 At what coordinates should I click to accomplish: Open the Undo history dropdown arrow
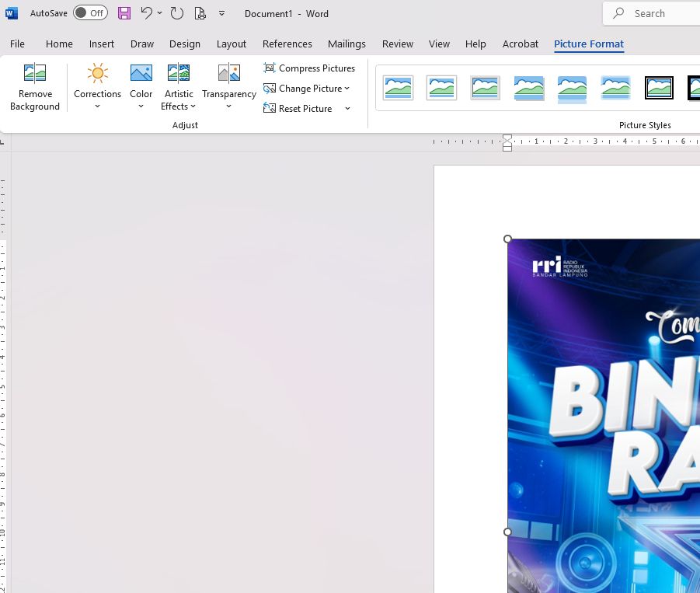(160, 13)
